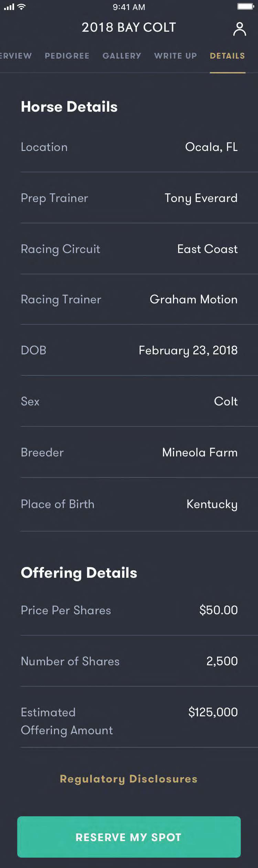Tap the Mineola Farm breeder value

[200, 452]
